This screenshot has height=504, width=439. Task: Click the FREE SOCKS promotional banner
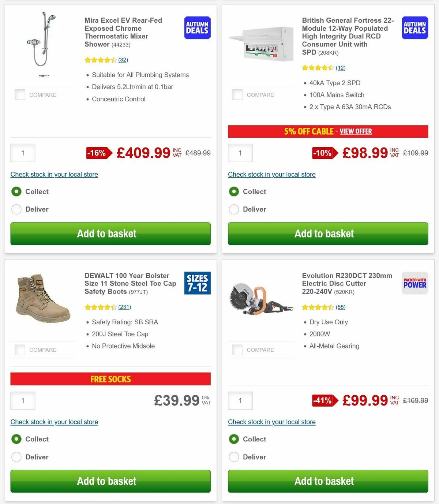click(110, 379)
